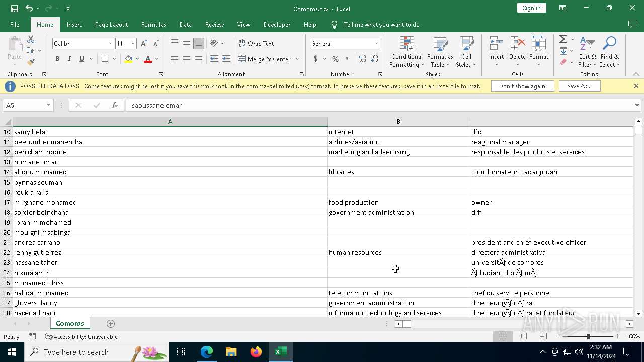Image resolution: width=644 pixels, height=362 pixels.
Task: Toggle Underline formatting
Action: point(82,59)
